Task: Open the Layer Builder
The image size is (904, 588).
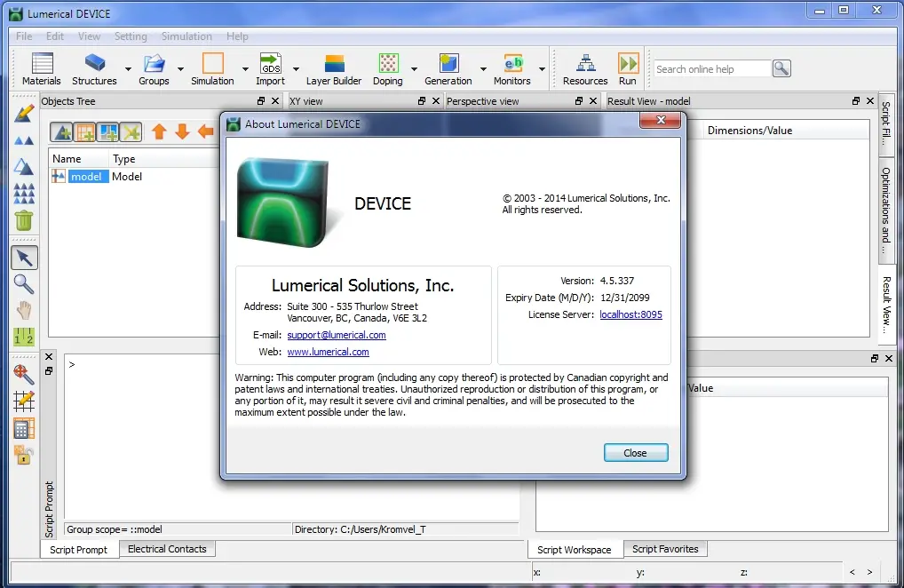Action: [x=334, y=69]
